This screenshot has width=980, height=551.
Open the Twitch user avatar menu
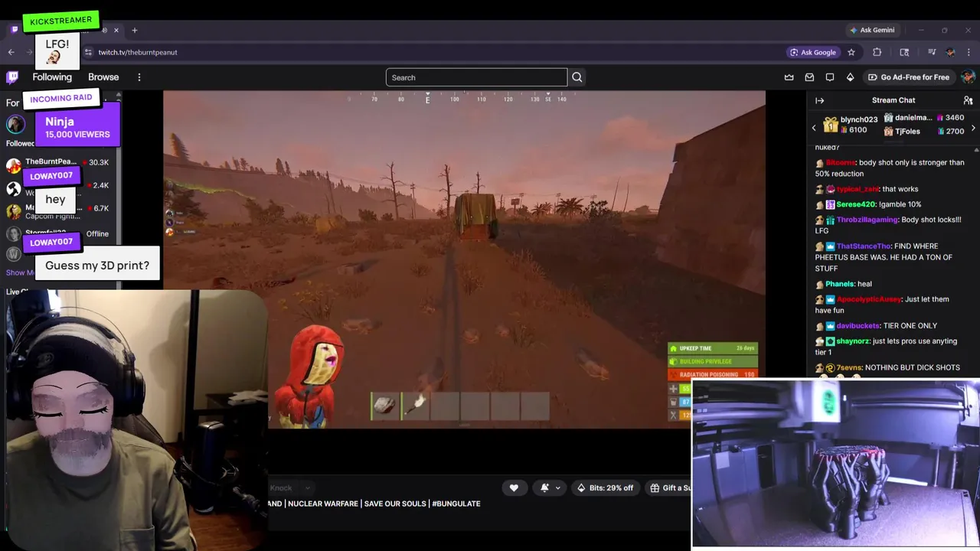[968, 77]
